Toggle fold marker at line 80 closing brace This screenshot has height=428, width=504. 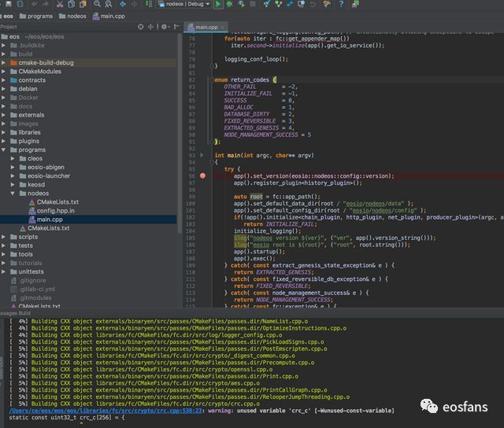pyautogui.click(x=212, y=66)
